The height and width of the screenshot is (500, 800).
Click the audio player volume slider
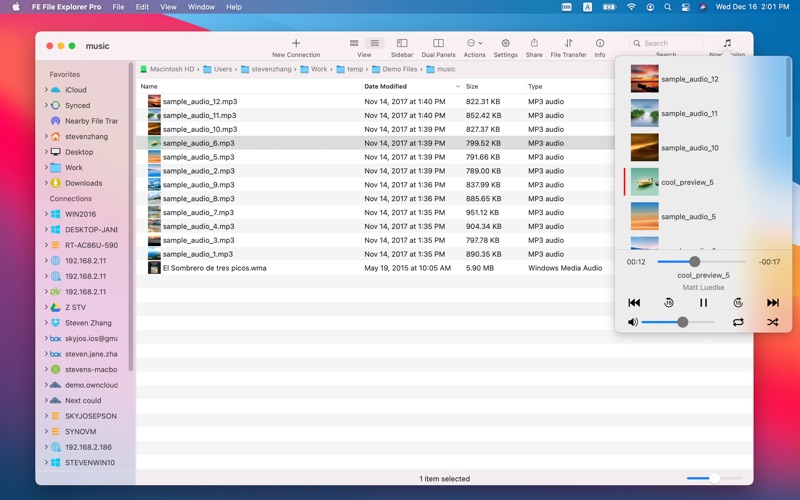(678, 322)
